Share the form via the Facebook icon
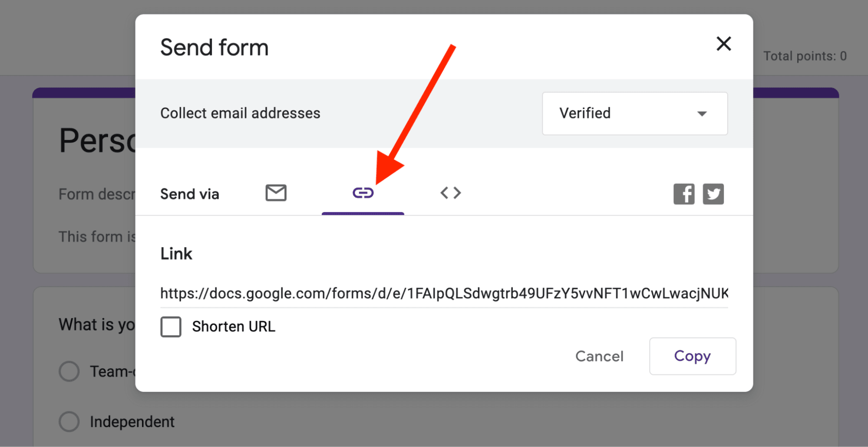The width and height of the screenshot is (868, 447). (x=684, y=194)
